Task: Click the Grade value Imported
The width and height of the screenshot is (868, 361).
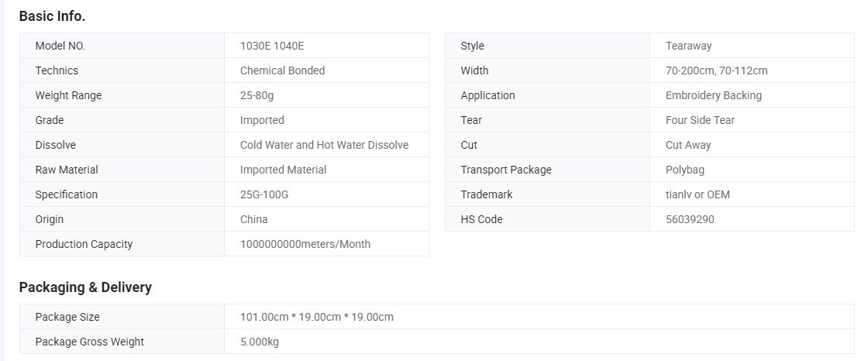Action: coord(262,120)
